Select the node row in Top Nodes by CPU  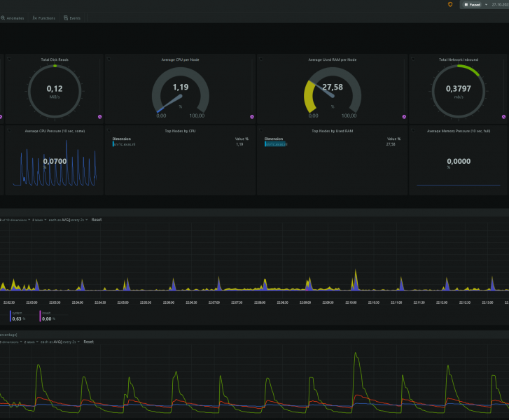(x=181, y=144)
